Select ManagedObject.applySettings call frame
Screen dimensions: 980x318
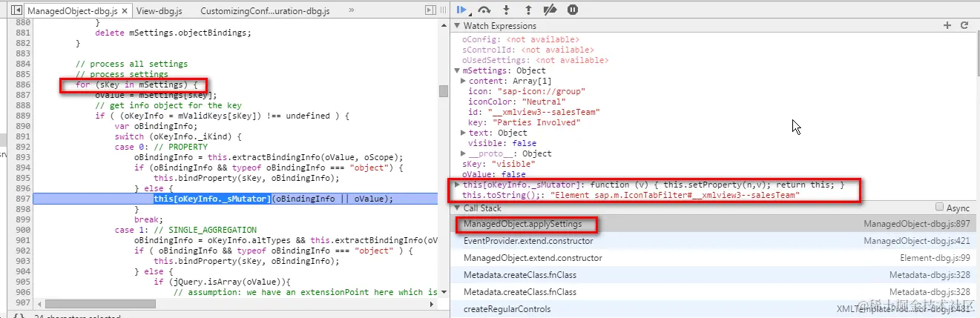[714, 223]
